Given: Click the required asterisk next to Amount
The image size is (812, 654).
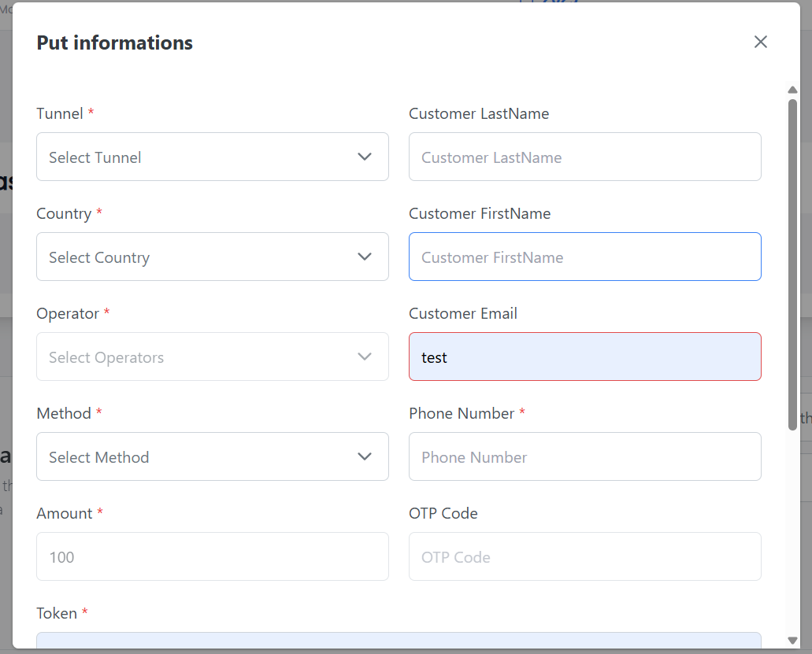Looking at the screenshot, I should (100, 512).
